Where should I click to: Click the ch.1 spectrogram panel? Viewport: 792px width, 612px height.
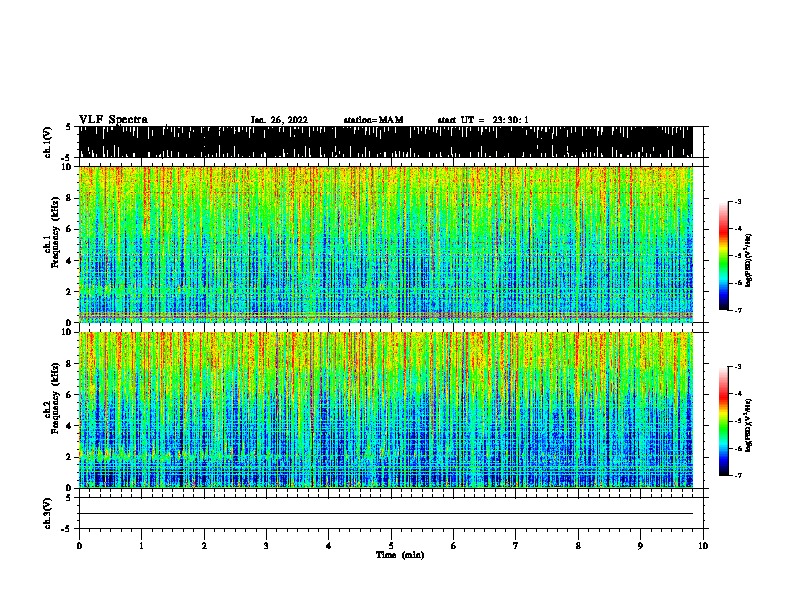386,244
